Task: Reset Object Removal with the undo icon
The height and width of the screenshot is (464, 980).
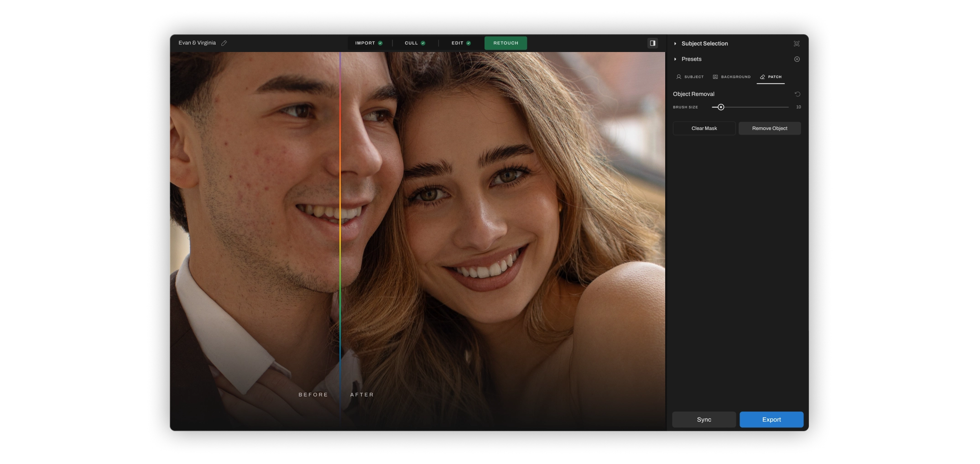Action: (x=797, y=94)
